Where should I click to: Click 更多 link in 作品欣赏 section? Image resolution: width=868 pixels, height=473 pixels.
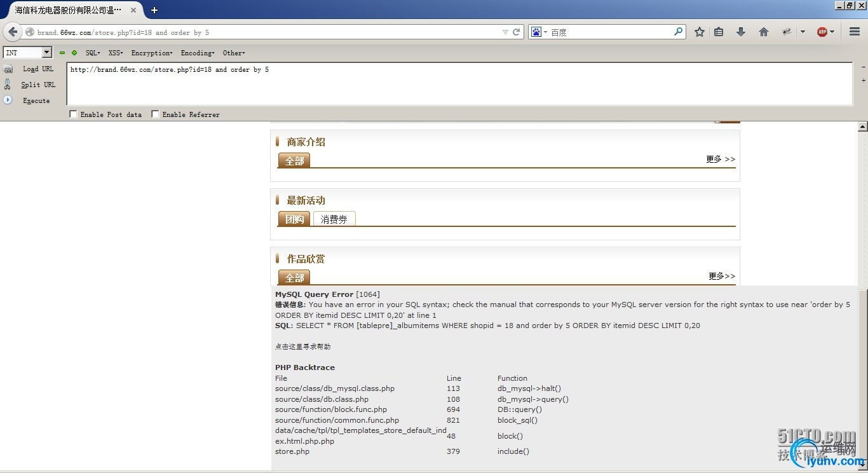pos(722,276)
